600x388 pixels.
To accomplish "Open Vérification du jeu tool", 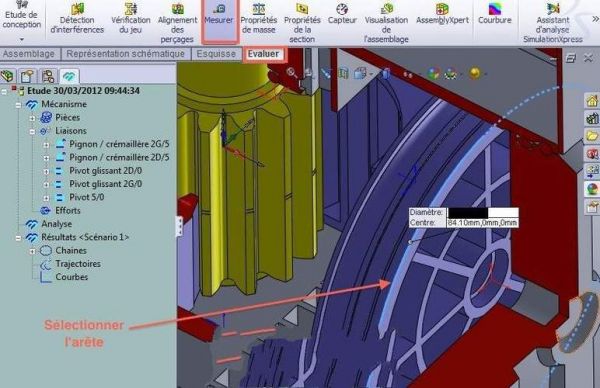I will (x=131, y=19).
